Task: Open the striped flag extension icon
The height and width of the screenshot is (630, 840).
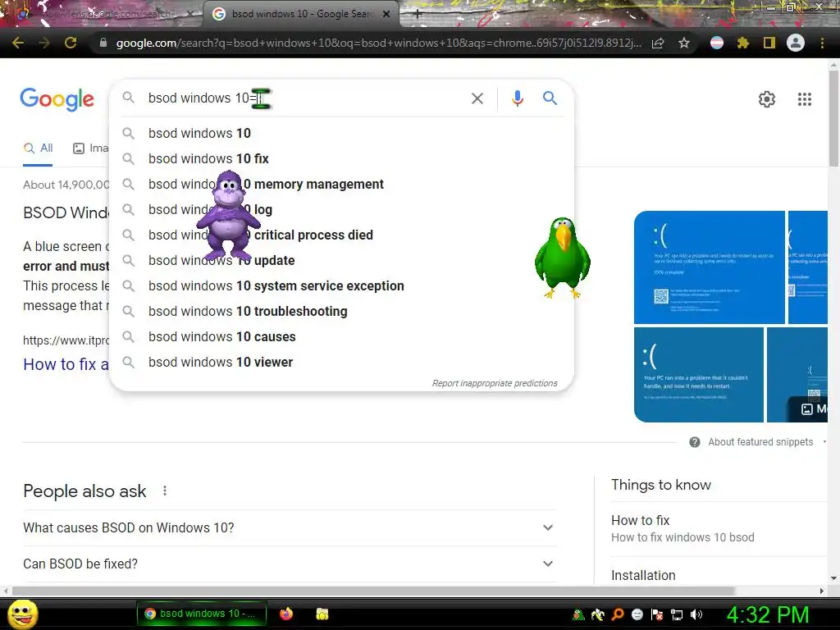Action: 716,43
